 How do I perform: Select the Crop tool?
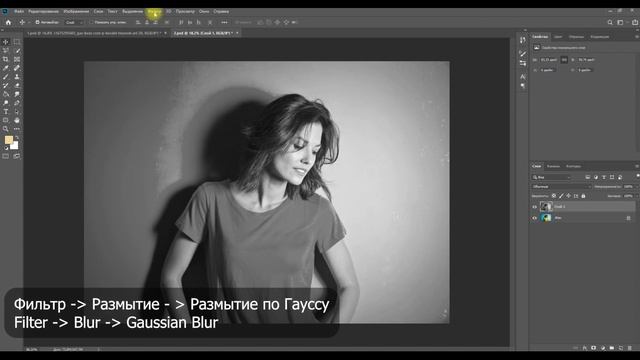pyautogui.click(x=6, y=59)
